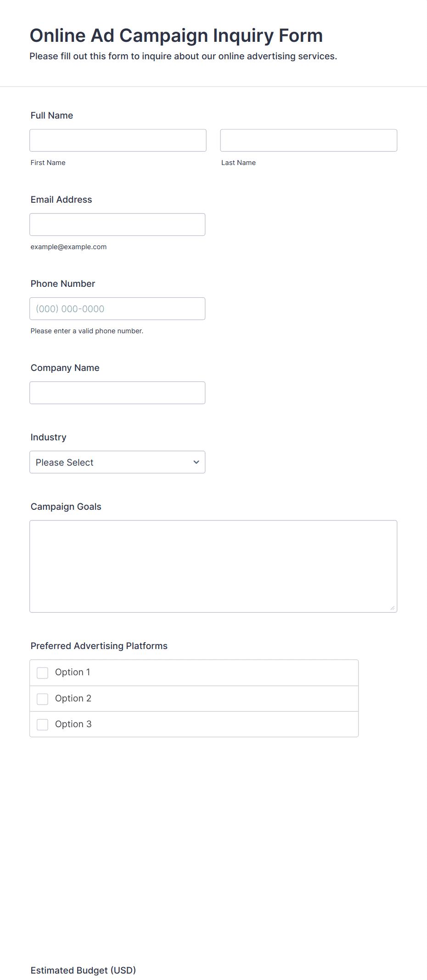Image resolution: width=427 pixels, height=980 pixels.
Task: Click the 'Company Name' label heading
Action: click(x=65, y=368)
